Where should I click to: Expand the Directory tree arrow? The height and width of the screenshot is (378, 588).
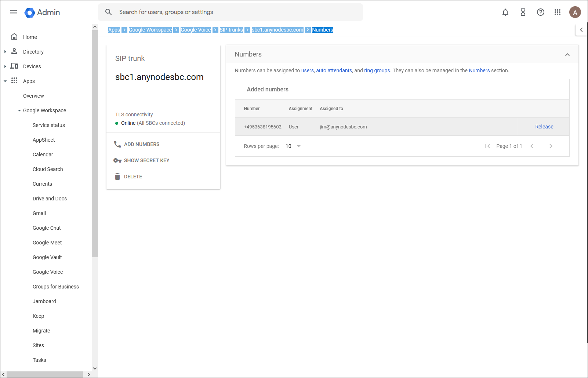pos(5,52)
